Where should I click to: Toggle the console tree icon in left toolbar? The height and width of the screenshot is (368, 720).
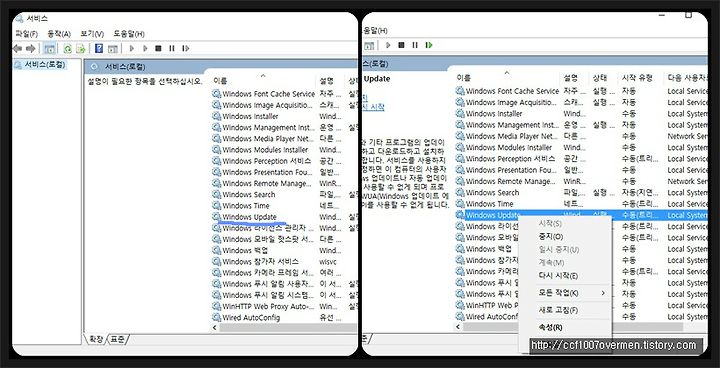coord(50,49)
